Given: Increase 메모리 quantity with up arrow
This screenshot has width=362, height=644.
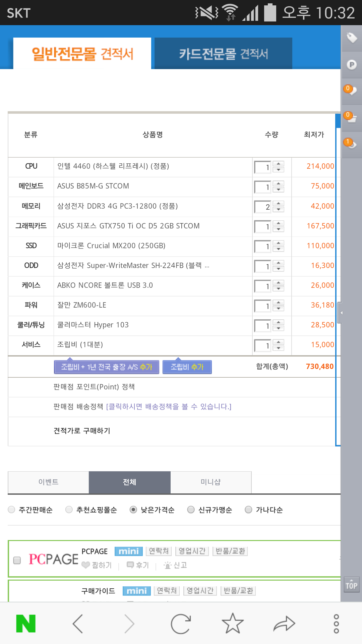Looking at the screenshot, I should (x=279, y=203).
